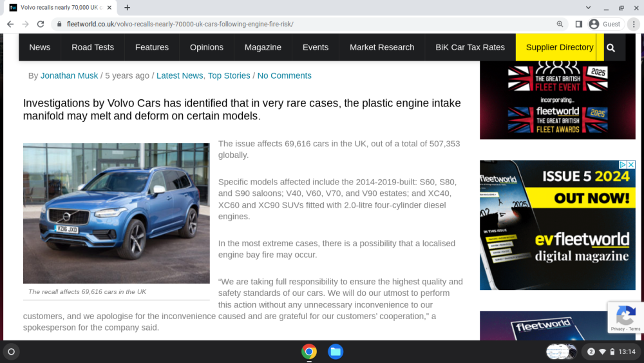Open the 13:14 clock status area
Viewport: 644px width, 363px height.
coord(627,352)
